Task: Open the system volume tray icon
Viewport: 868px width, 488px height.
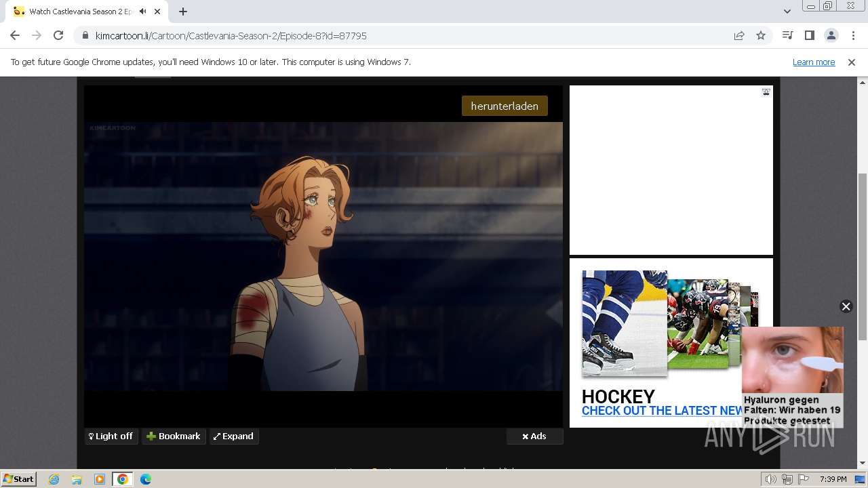Action: [771, 479]
